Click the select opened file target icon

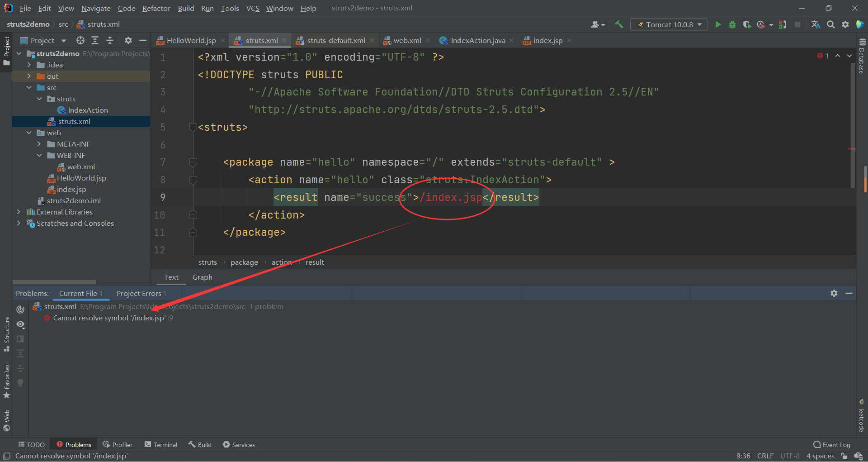pyautogui.click(x=80, y=40)
